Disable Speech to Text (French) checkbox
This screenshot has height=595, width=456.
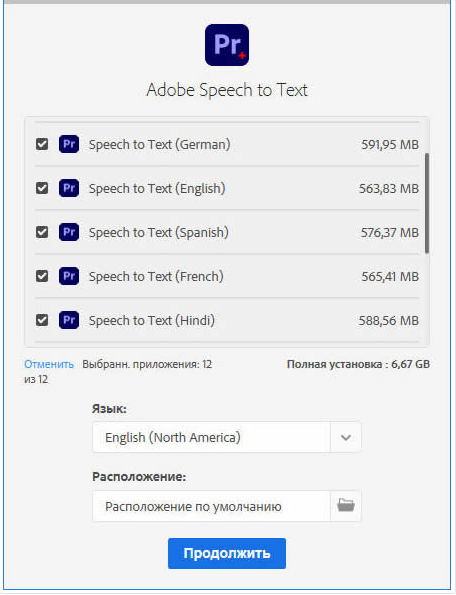[42, 276]
